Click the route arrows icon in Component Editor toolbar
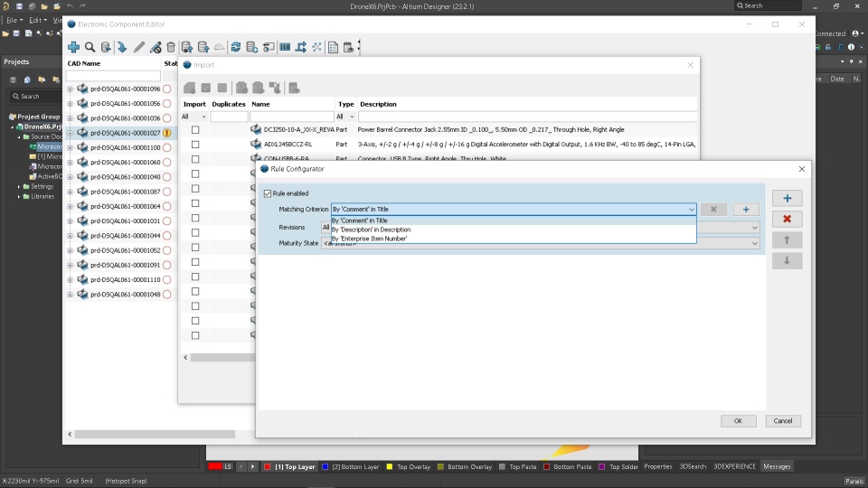The image size is (868, 488). tap(300, 47)
